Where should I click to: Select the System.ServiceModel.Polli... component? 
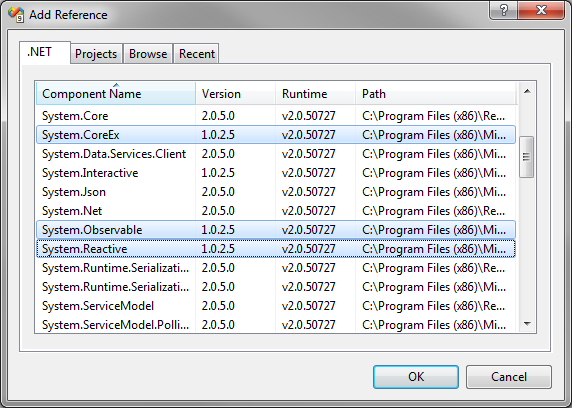[276, 324]
